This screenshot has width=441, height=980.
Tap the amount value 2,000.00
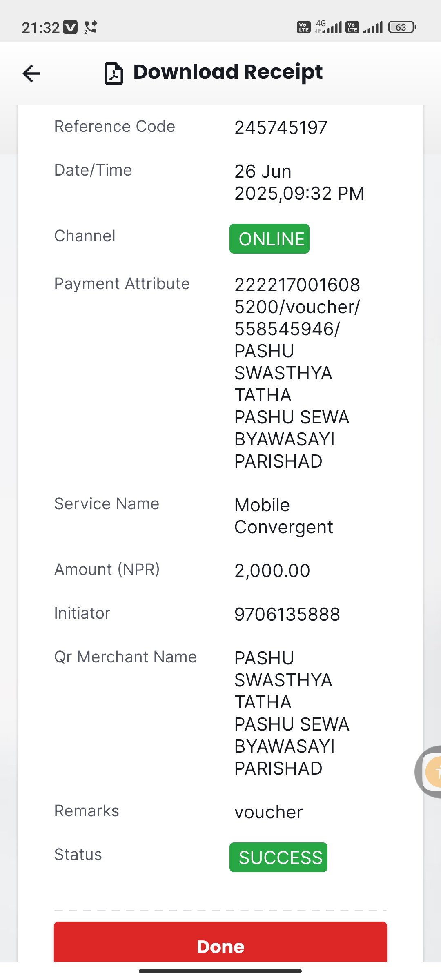coord(272,571)
